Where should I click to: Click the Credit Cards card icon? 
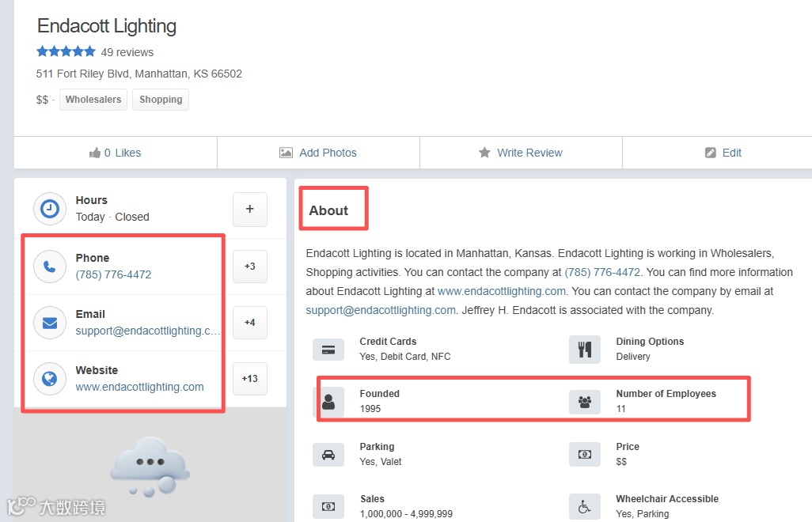328,350
